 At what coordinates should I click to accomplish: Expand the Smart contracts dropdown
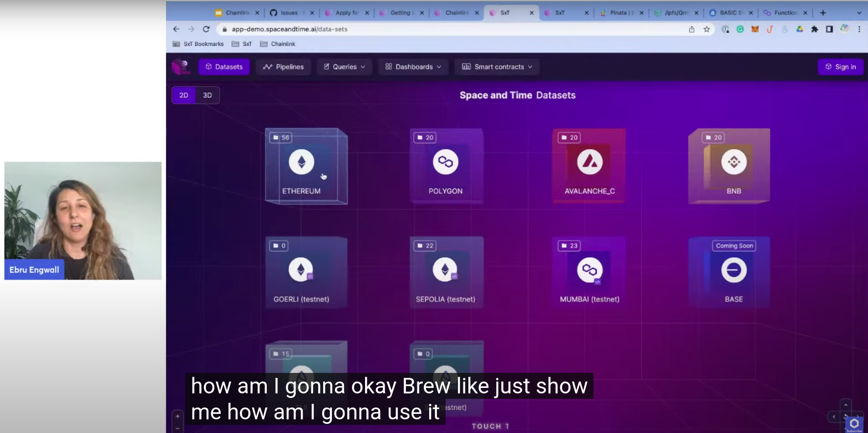(x=497, y=67)
